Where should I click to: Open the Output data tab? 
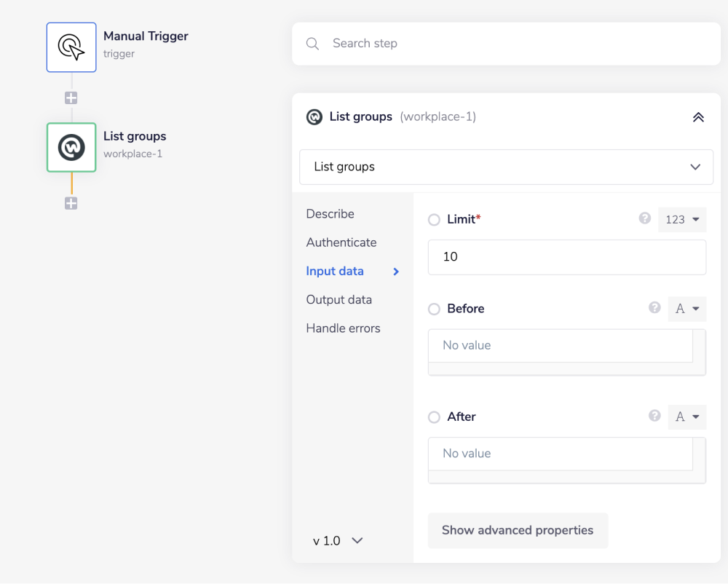click(x=339, y=300)
